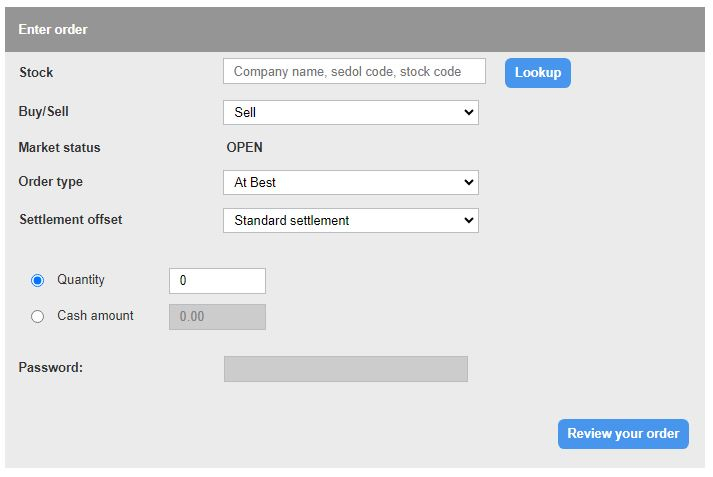Click the Order type label text
Screen dimensions: 713x477
click(x=51, y=182)
